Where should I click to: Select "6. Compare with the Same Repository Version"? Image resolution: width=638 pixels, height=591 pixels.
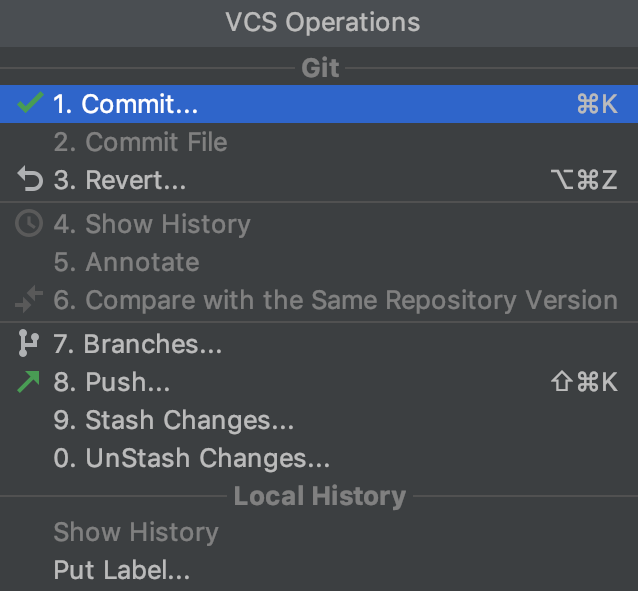(335, 300)
